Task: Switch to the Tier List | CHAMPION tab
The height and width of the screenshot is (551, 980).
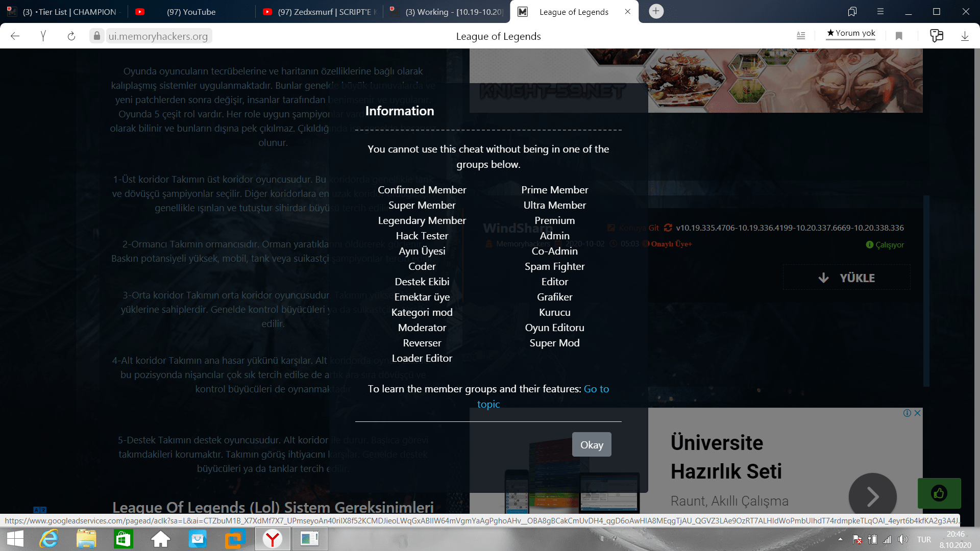Action: coord(63,12)
